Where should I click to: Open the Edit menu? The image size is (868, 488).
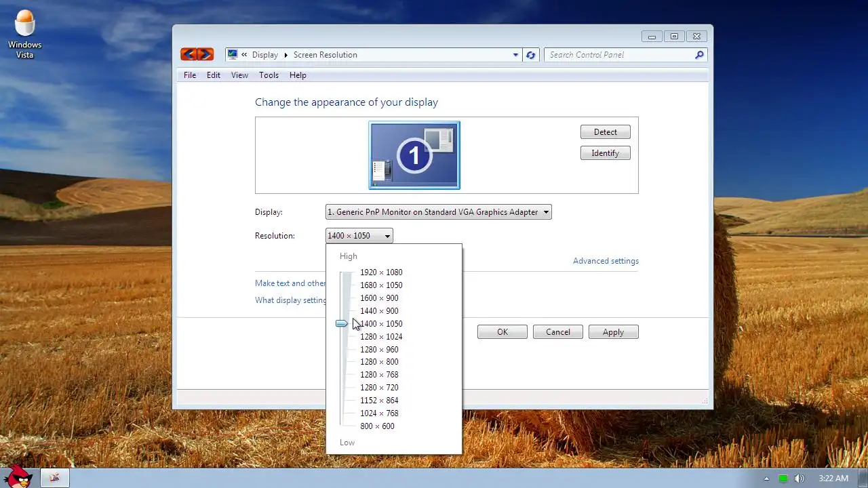[x=214, y=75]
